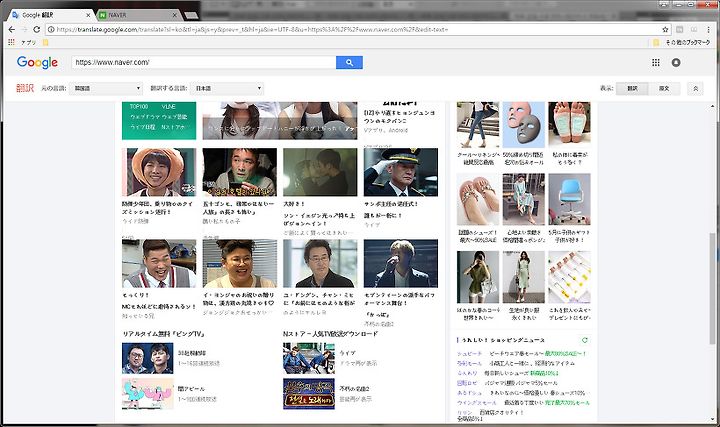Open the jeweled sandals product image
This screenshot has width=720, height=427.
[478, 199]
